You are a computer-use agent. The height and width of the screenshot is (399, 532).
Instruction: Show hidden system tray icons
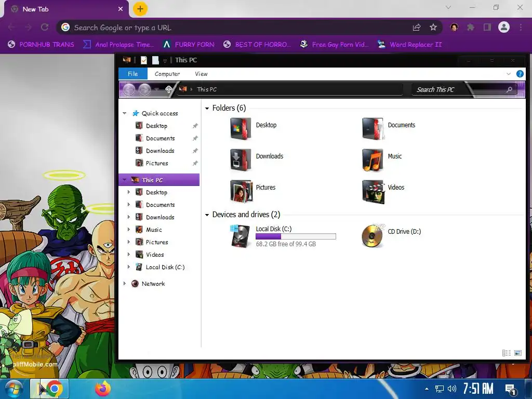point(427,389)
